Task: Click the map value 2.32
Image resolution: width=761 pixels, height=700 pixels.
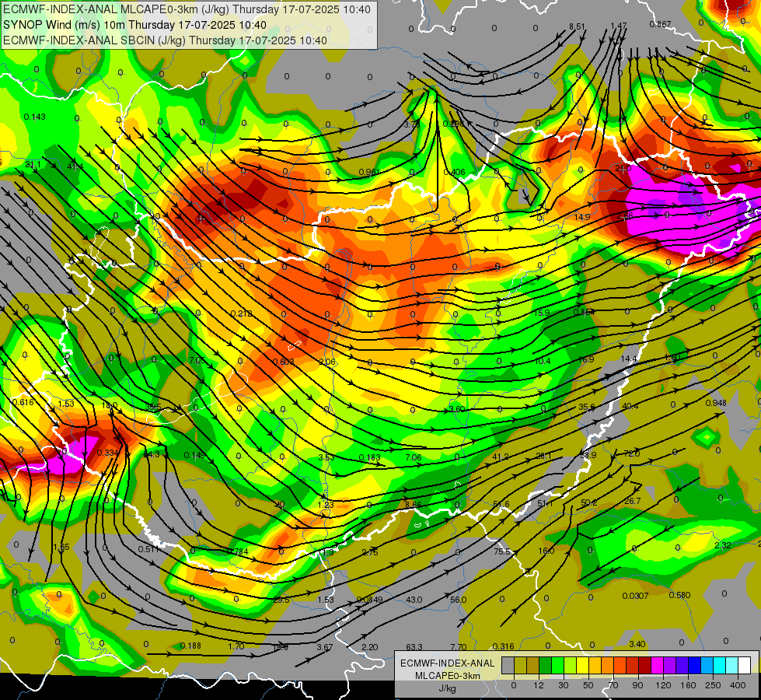Action: click(x=723, y=545)
